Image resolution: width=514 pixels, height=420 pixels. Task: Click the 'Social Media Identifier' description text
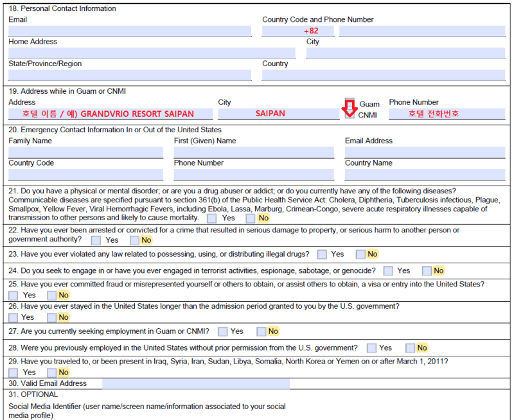coord(147,411)
